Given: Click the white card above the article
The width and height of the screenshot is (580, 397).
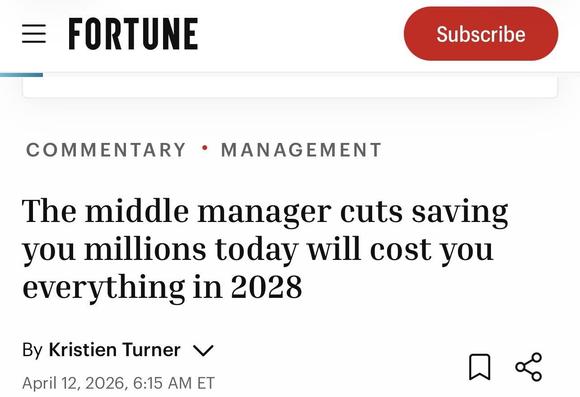Looking at the screenshot, I should (290, 87).
